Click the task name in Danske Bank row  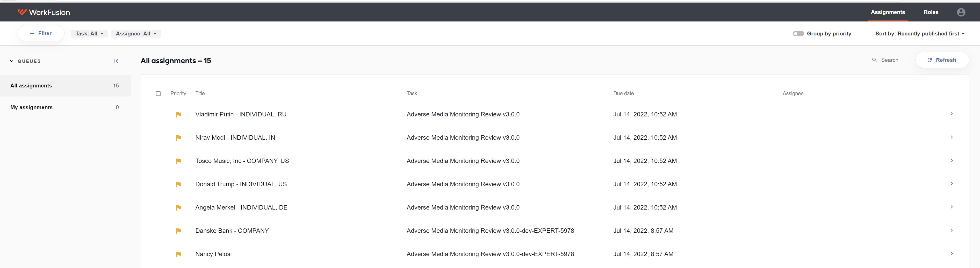tap(490, 231)
